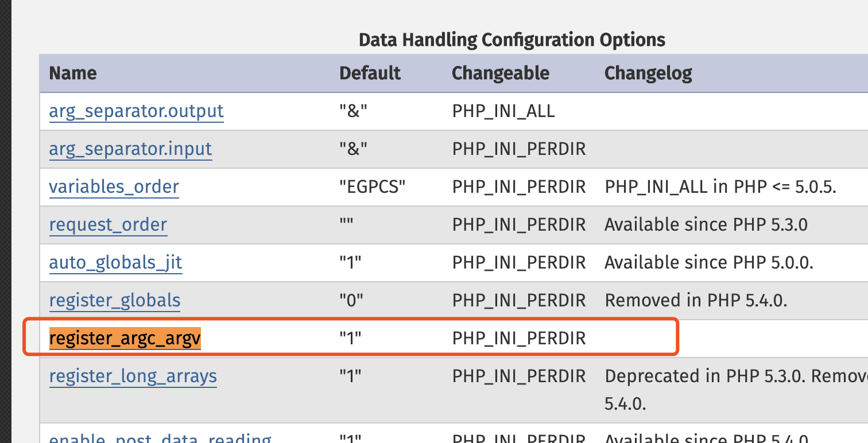Click the Name column header

(73, 73)
